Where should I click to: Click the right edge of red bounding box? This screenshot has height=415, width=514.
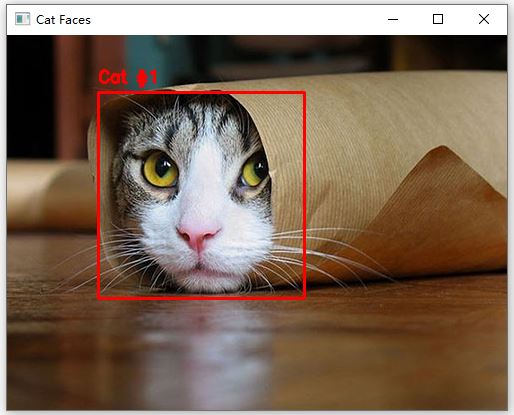coord(304,195)
